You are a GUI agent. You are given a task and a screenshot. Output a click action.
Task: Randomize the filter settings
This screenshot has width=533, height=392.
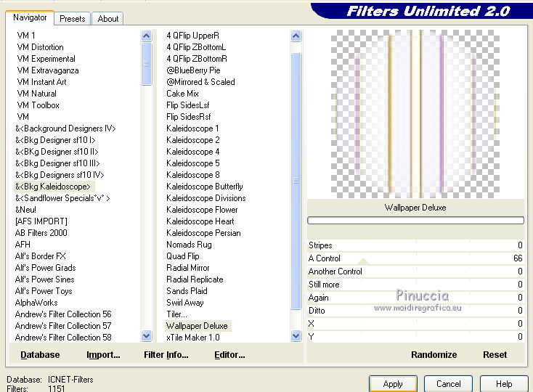click(x=434, y=355)
